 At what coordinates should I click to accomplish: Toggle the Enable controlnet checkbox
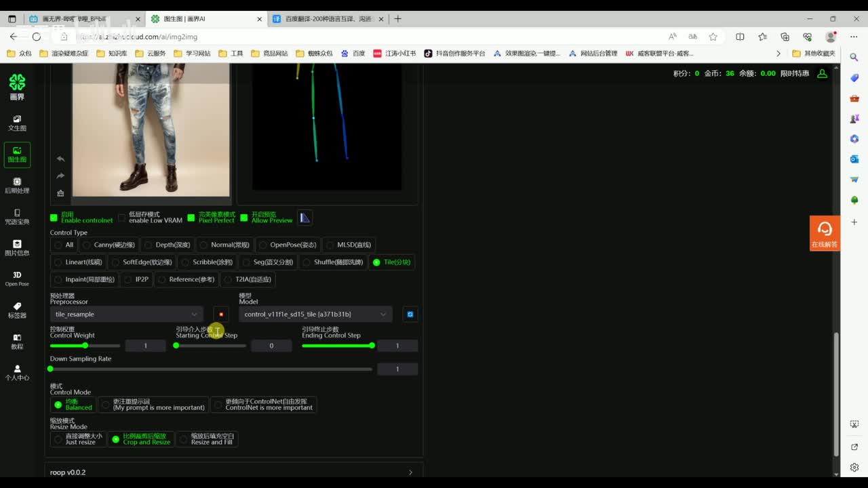[54, 218]
